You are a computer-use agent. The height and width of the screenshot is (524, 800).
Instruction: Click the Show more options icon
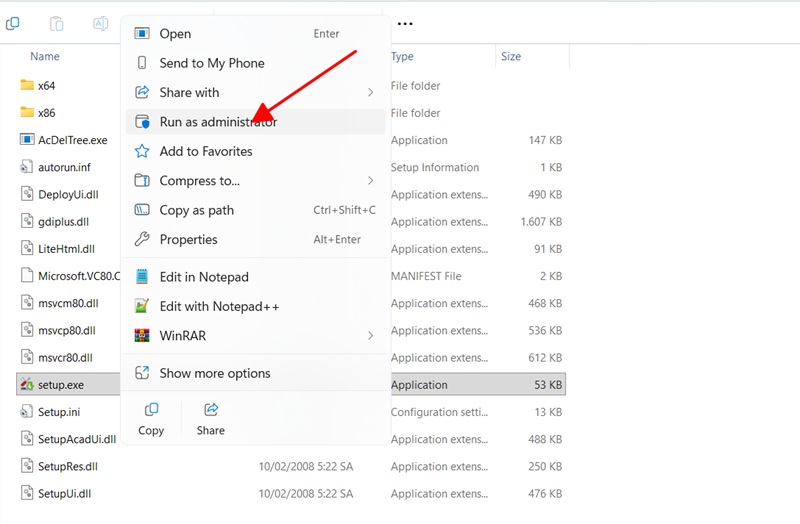pyautogui.click(x=142, y=373)
